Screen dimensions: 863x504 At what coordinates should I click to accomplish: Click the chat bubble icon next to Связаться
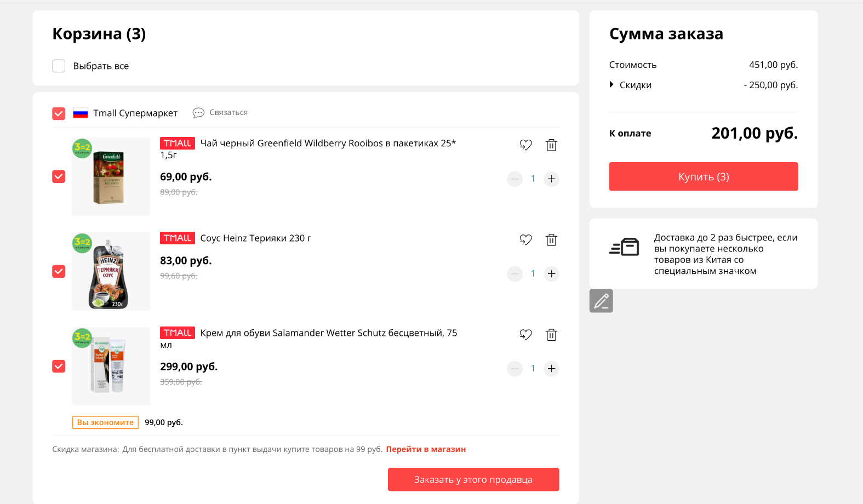(x=198, y=113)
